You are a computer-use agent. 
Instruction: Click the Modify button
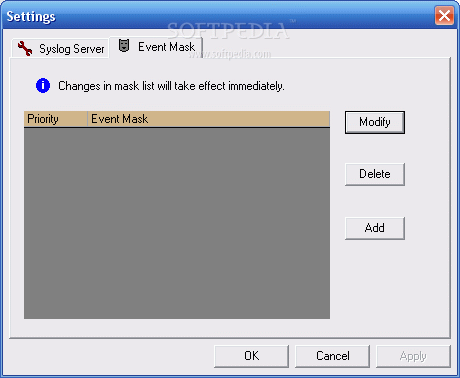pos(375,122)
